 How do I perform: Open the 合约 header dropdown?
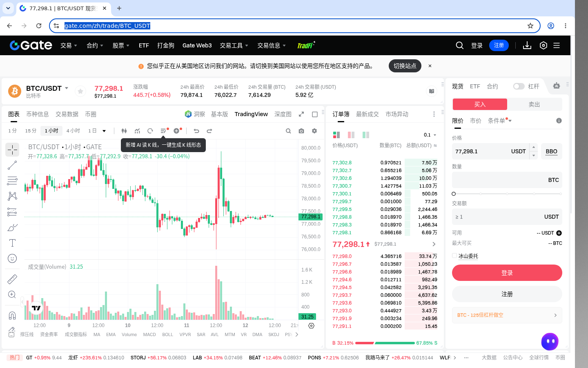pos(95,45)
